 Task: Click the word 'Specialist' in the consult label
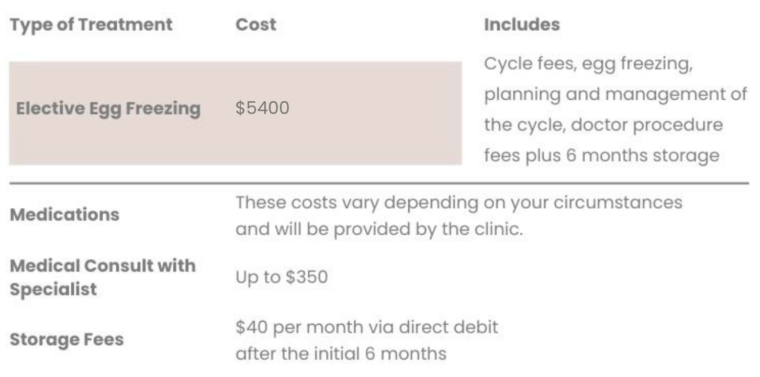tap(53, 289)
